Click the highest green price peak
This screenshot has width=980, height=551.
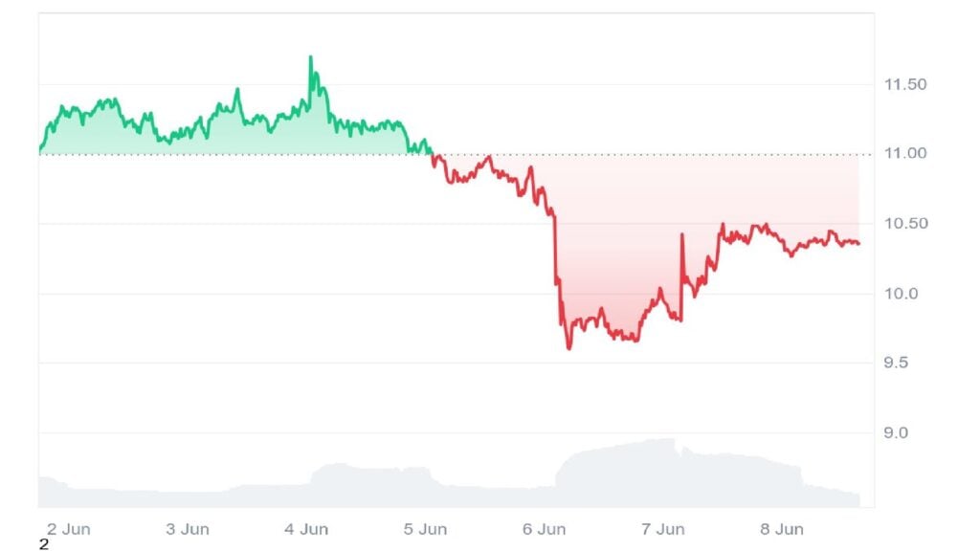pyautogui.click(x=310, y=57)
